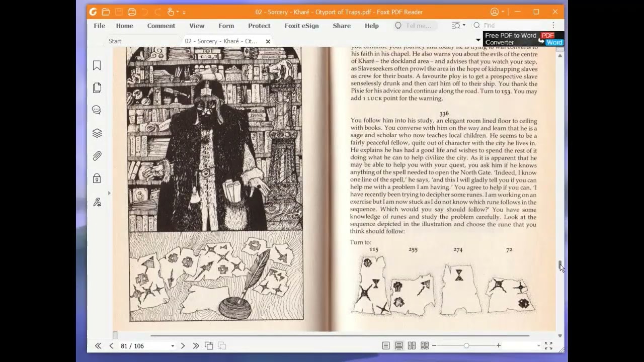Open the Customize Quick Access toolbar dropdown

pos(184,12)
